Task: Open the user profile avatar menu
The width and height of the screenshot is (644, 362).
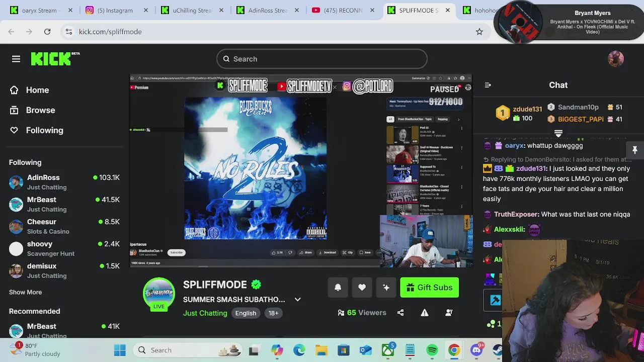Action: [x=616, y=59]
